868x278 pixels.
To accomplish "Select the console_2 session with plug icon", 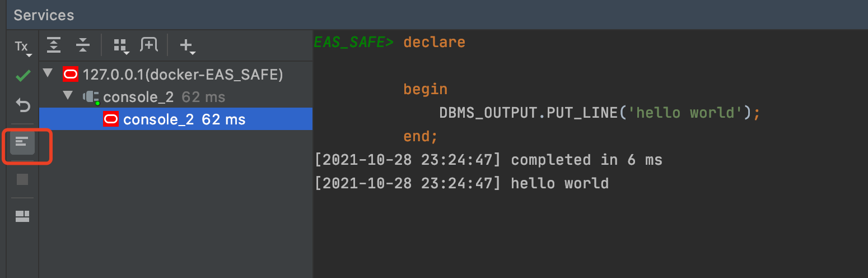I will point(138,97).
